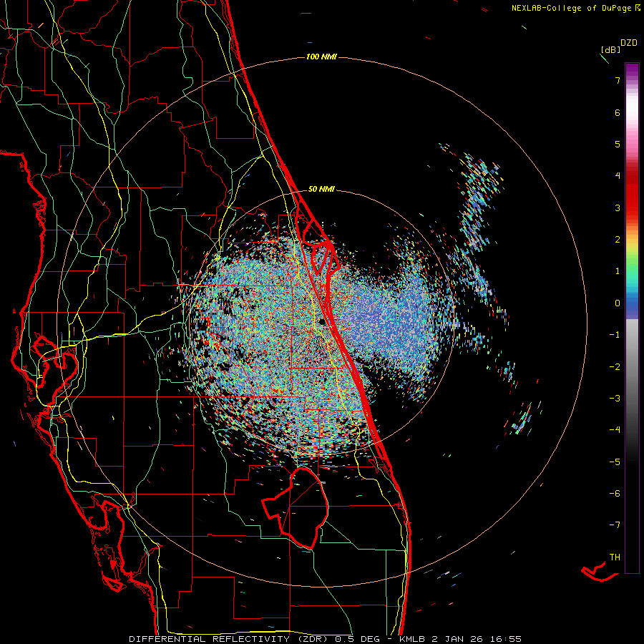Click the NEXLAB-College of DuPage title text
This screenshot has height=644, width=644.
pos(571,8)
